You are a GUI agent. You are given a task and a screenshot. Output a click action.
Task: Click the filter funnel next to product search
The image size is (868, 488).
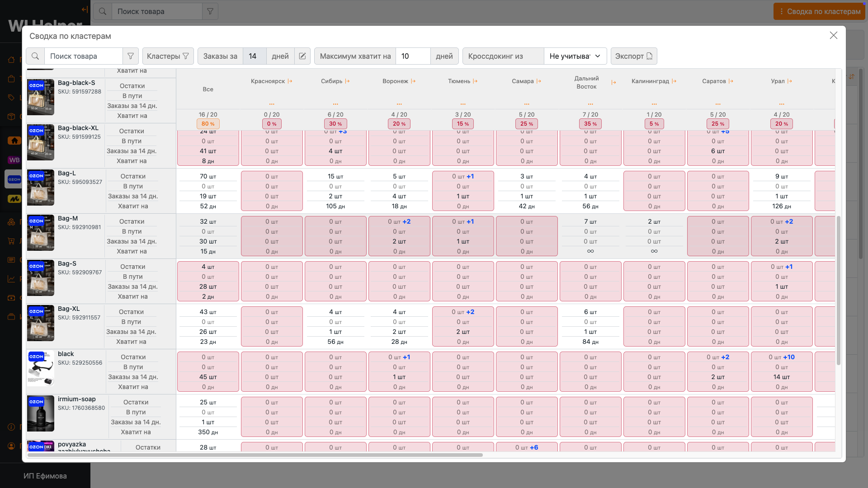tap(131, 56)
